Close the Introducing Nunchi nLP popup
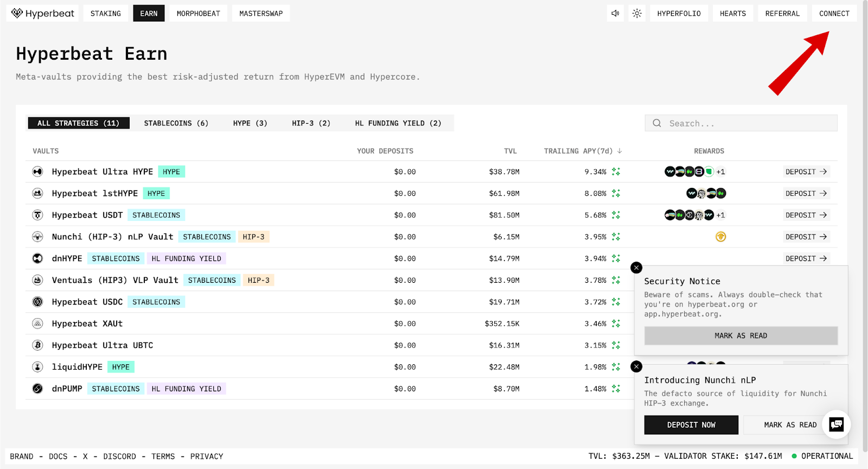 pyautogui.click(x=636, y=366)
